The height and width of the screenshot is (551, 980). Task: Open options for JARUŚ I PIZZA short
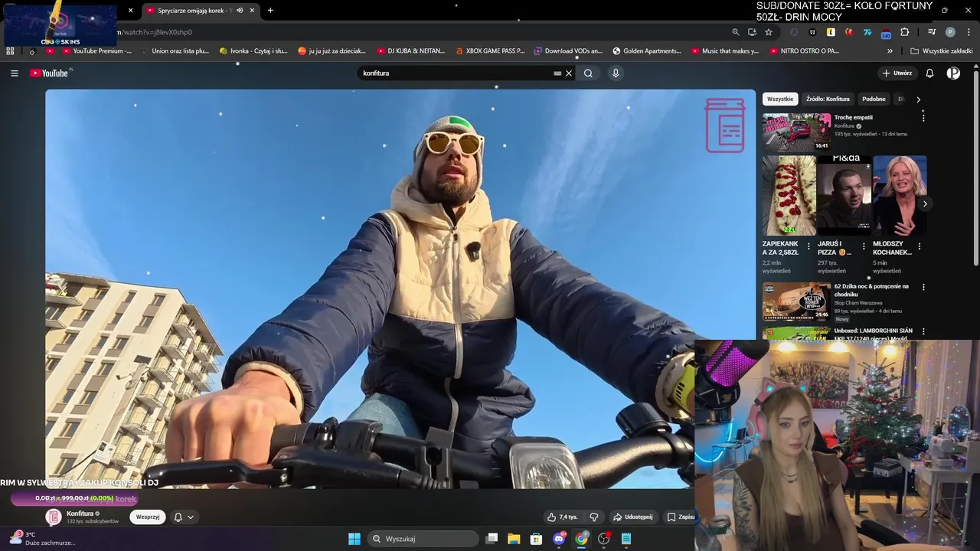point(864,246)
